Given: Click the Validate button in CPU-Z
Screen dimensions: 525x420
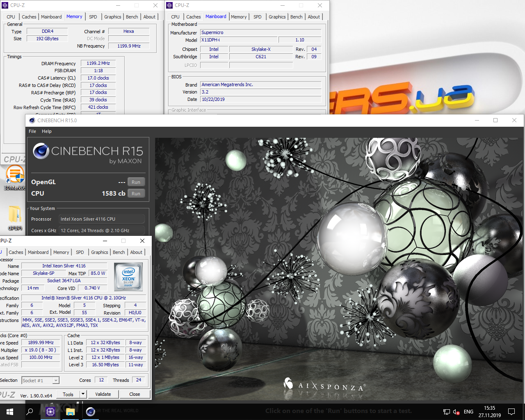Looking at the screenshot, I should click(x=103, y=394).
